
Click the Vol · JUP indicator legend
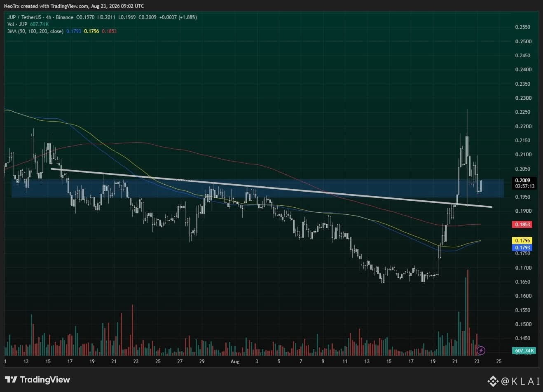pyautogui.click(x=18, y=24)
